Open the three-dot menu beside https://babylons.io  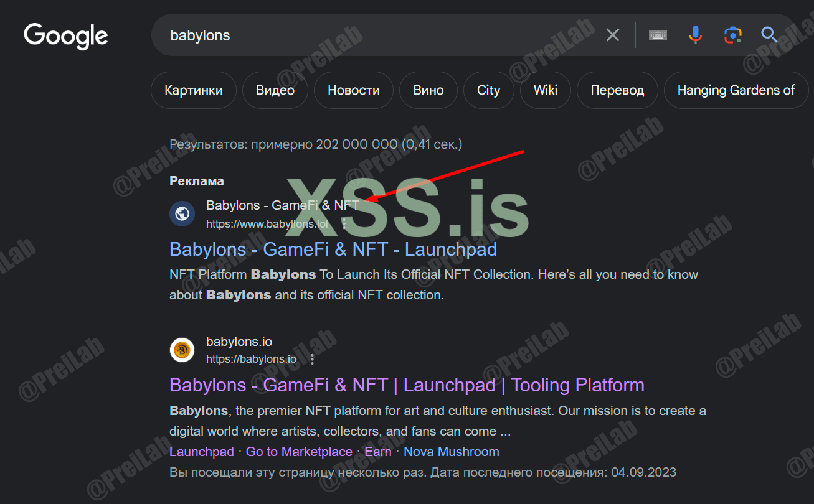pos(313,359)
